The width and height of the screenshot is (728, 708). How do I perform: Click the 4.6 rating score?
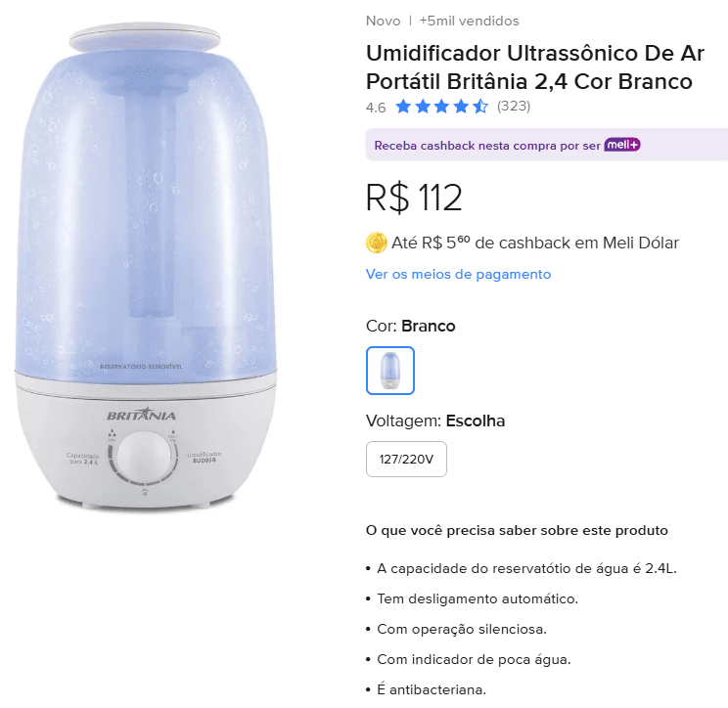coord(376,108)
